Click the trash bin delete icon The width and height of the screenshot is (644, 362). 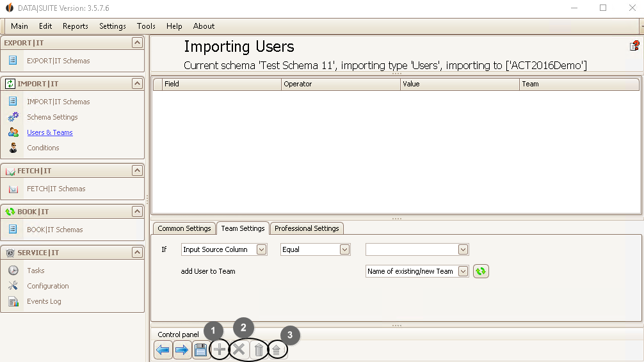[259, 350]
